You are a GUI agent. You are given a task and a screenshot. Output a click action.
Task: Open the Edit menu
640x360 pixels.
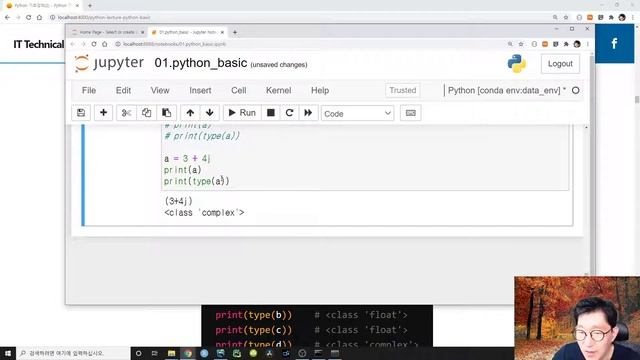[x=123, y=91]
